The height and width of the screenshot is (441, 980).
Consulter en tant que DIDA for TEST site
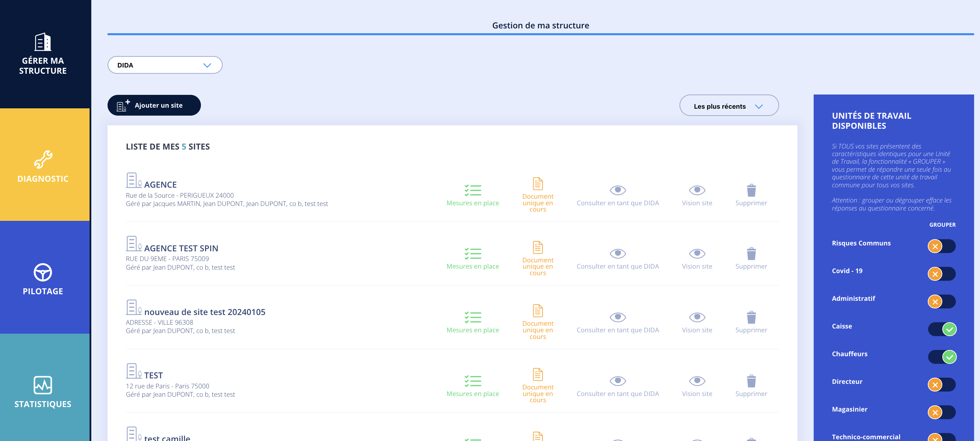[618, 386]
